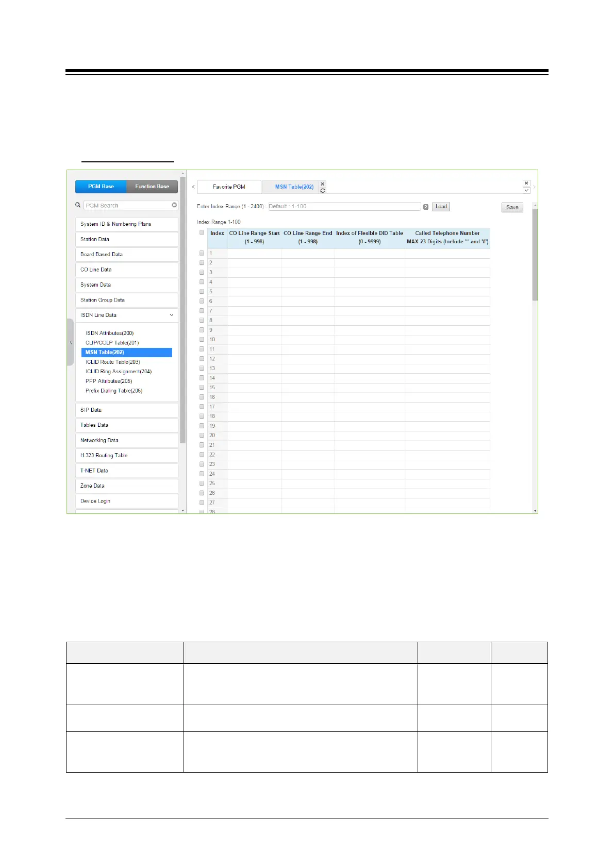Viewport: 614px width, 868px height.
Task: Click sidebar scroll down arrow
Action: pyautogui.click(x=182, y=510)
